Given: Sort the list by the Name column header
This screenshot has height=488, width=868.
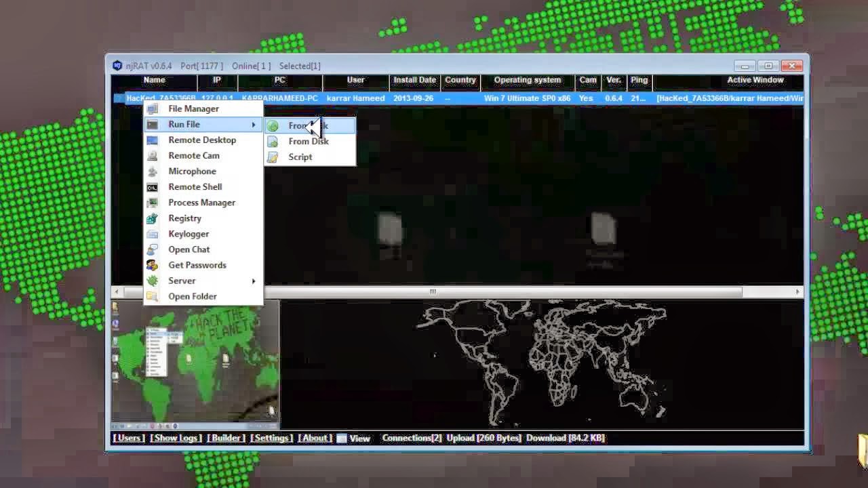Looking at the screenshot, I should pyautogui.click(x=154, y=80).
